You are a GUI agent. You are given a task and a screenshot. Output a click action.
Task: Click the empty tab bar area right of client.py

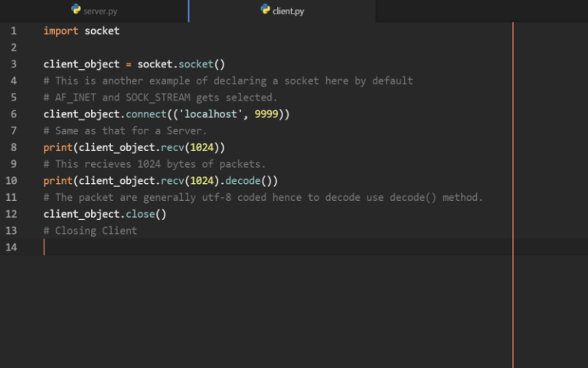tap(481, 11)
